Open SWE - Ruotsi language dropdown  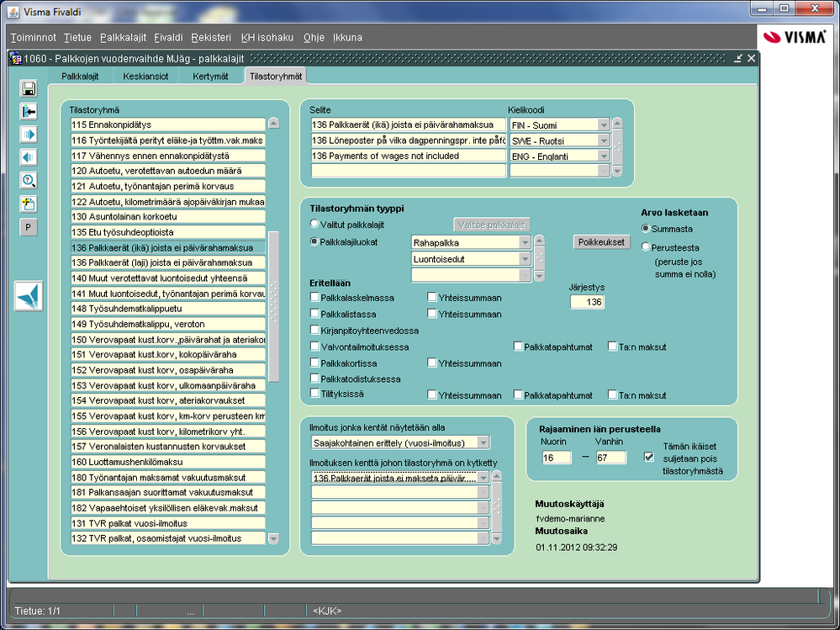pos(604,140)
